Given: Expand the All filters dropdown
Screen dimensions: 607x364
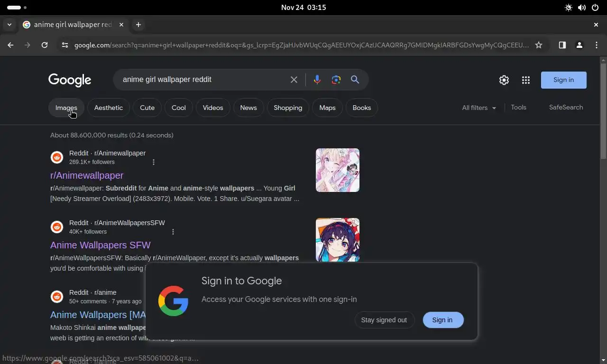Looking at the screenshot, I should [479, 108].
